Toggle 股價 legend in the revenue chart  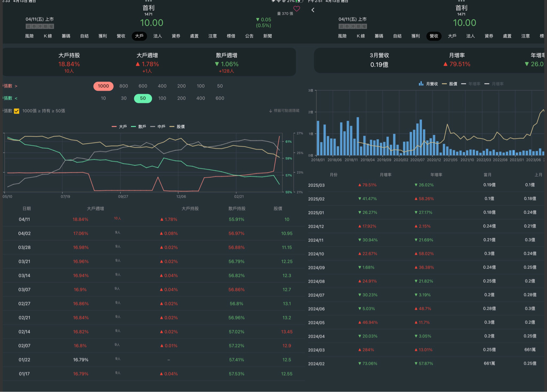point(449,84)
